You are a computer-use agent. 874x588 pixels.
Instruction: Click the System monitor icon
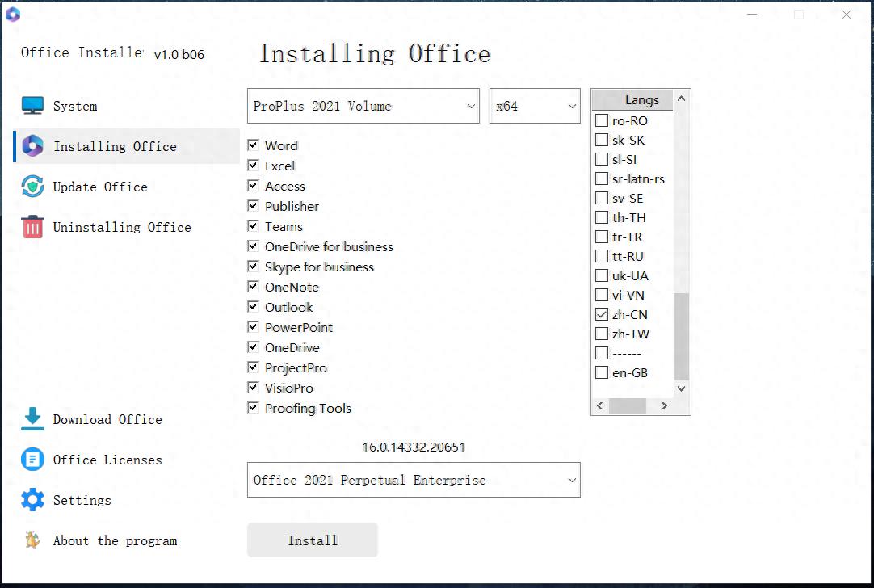32,105
